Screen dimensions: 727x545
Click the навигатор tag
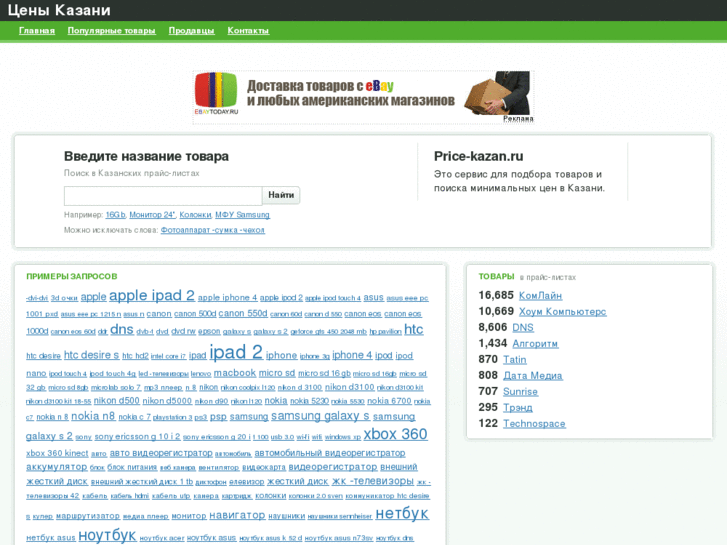(x=237, y=515)
